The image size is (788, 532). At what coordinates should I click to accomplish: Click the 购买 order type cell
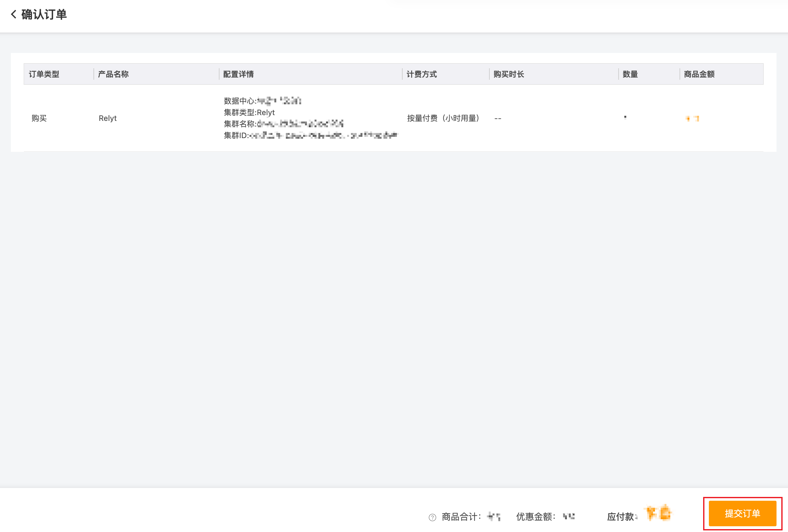[x=39, y=118]
